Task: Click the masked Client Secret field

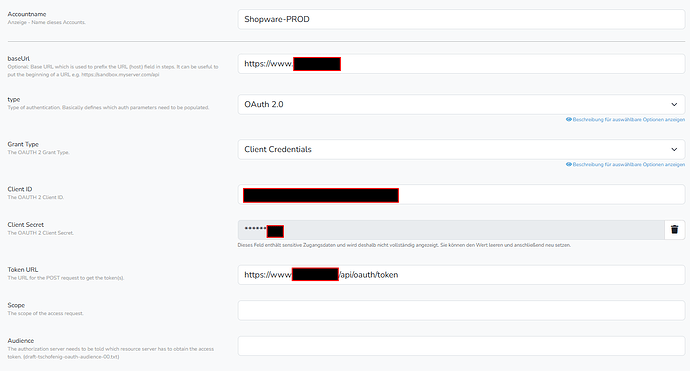Action: pyautogui.click(x=451, y=230)
